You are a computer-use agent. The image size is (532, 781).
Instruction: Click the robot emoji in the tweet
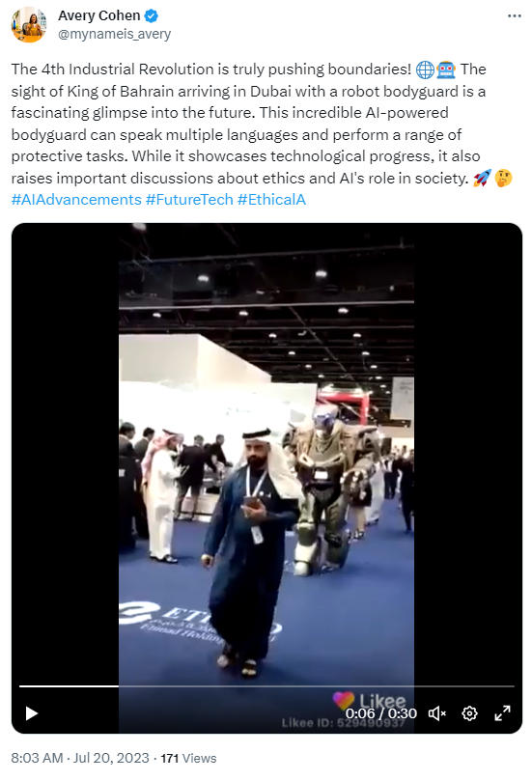point(446,70)
